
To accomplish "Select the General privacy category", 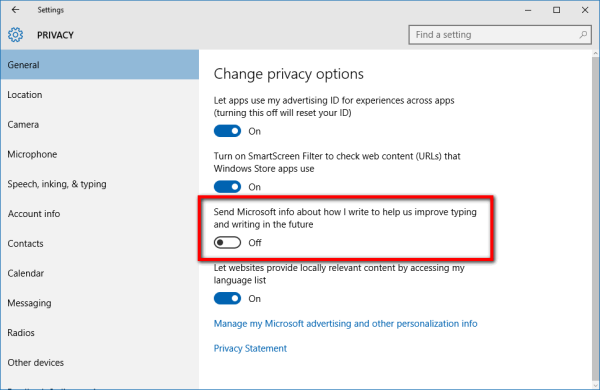I will 100,65.
